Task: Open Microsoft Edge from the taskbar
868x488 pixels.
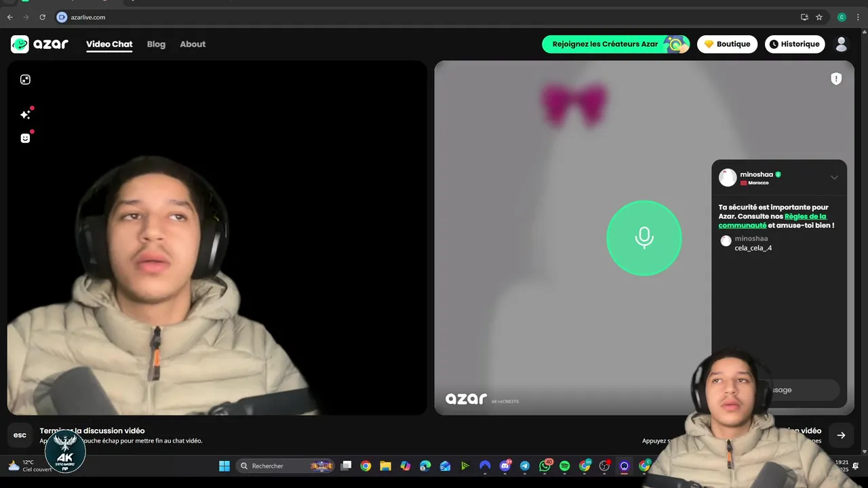Action: click(425, 466)
